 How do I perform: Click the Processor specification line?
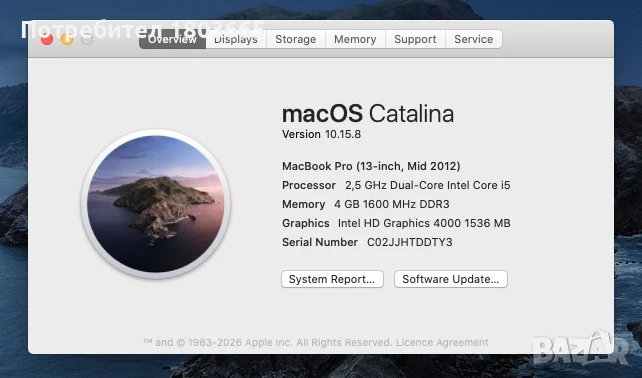tap(396, 185)
